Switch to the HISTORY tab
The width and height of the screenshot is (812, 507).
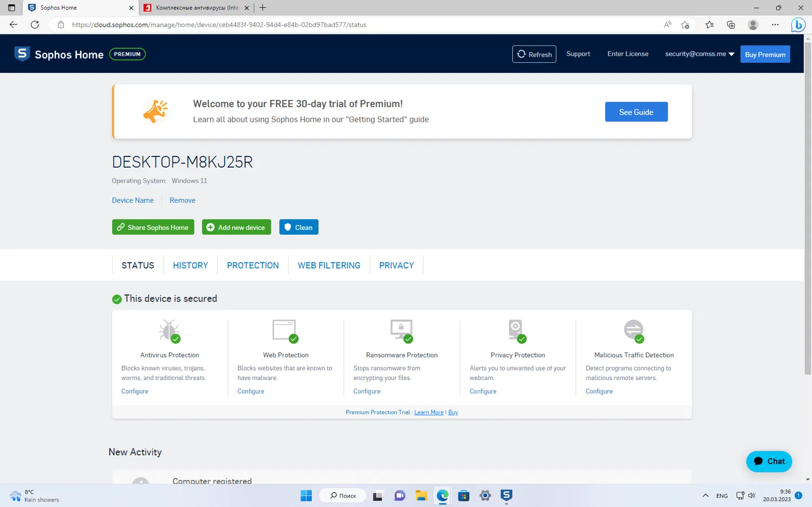point(191,265)
